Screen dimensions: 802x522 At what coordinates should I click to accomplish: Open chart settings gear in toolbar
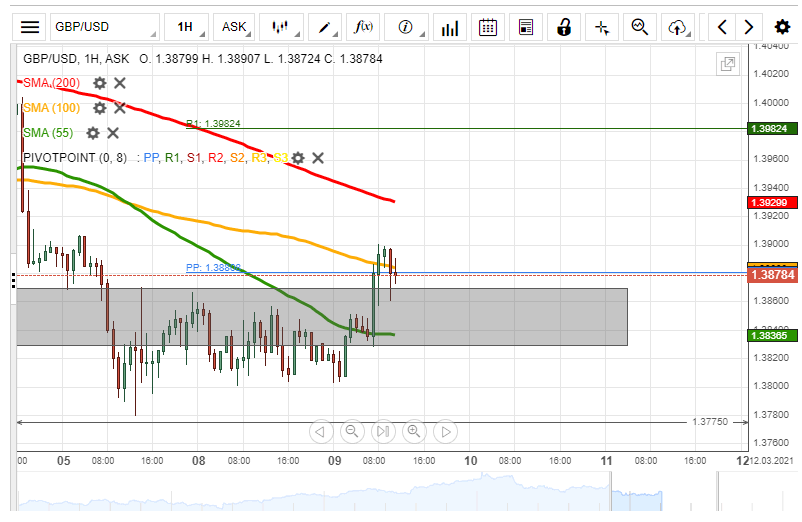tap(782, 27)
